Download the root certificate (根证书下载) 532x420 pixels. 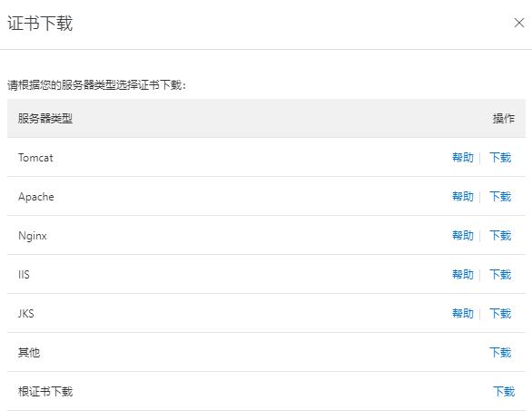point(504,392)
